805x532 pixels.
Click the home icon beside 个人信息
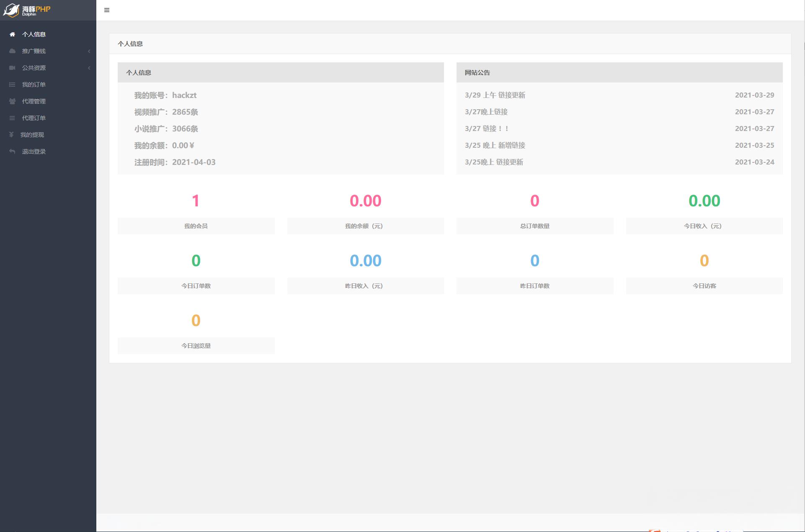point(12,34)
